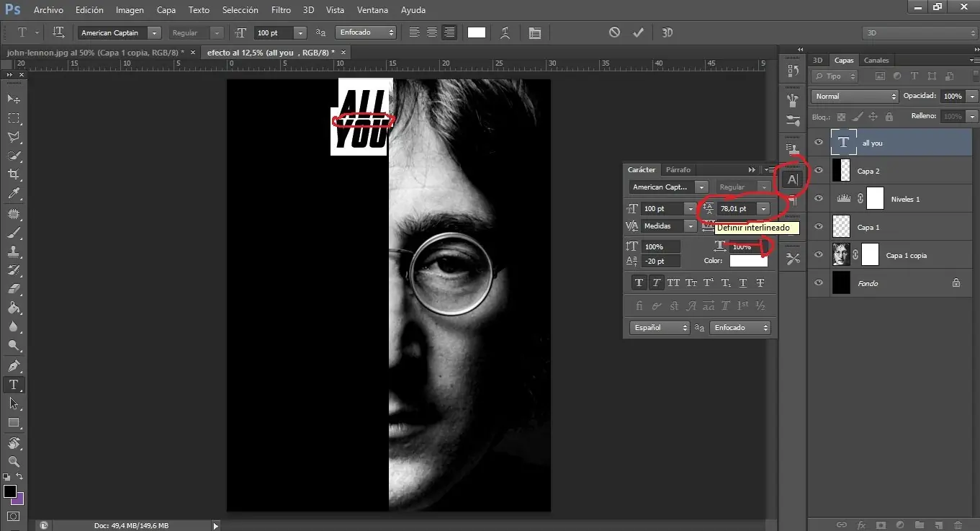Select the Clone Stamp tool
Image resolution: width=980 pixels, height=531 pixels.
coord(14,251)
